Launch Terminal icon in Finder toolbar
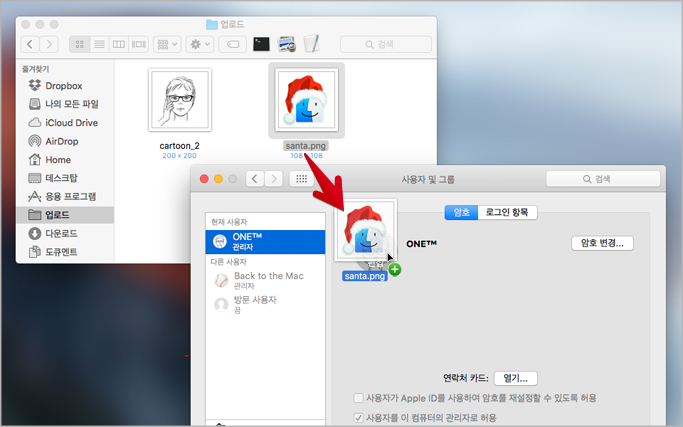The height and width of the screenshot is (427, 683). tap(261, 44)
